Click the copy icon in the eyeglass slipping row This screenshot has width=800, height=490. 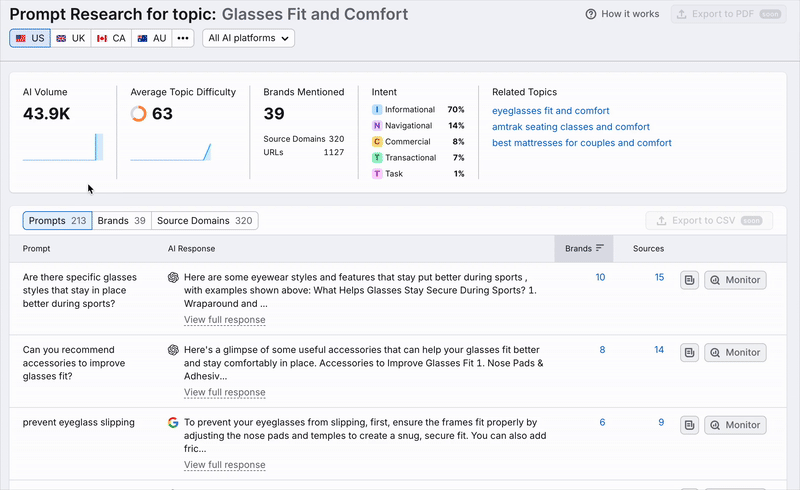click(x=689, y=425)
